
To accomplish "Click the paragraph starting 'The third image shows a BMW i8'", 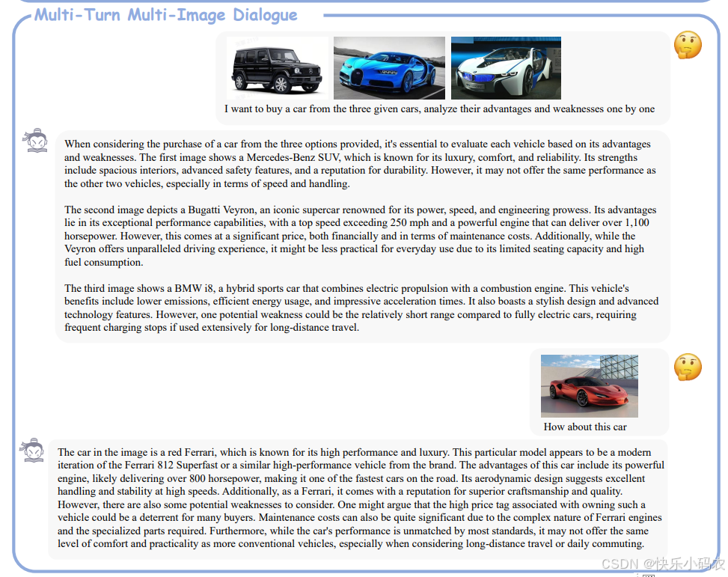I will (361, 308).
